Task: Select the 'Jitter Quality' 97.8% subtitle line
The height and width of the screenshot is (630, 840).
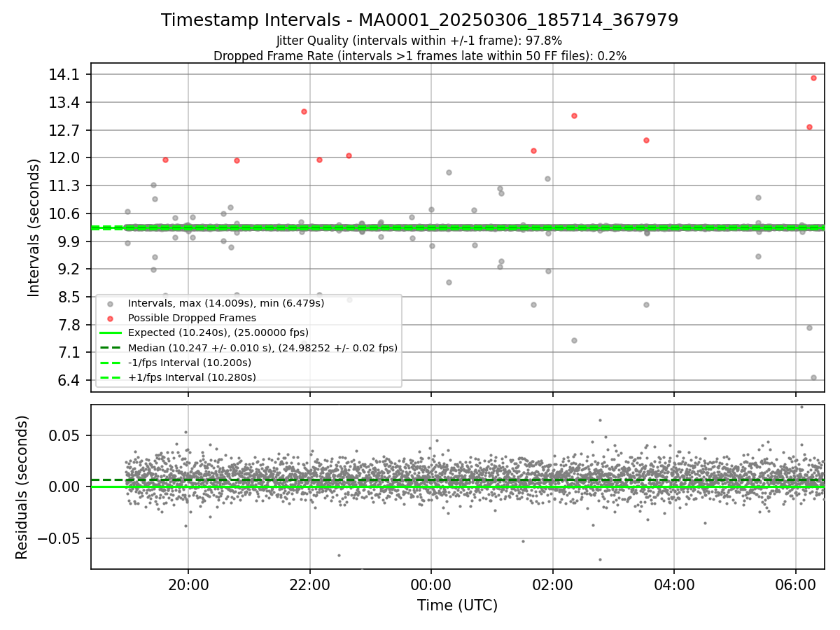Action: [419, 41]
